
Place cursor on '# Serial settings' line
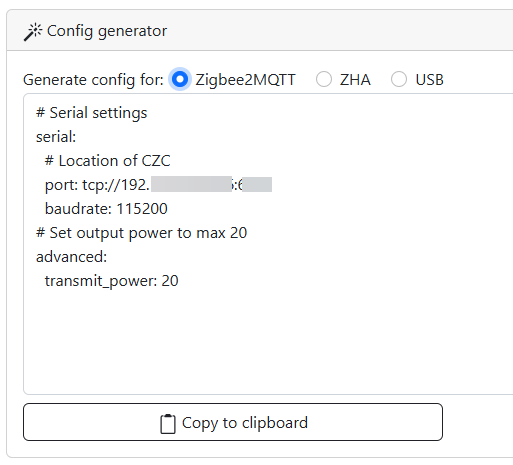[x=92, y=113]
